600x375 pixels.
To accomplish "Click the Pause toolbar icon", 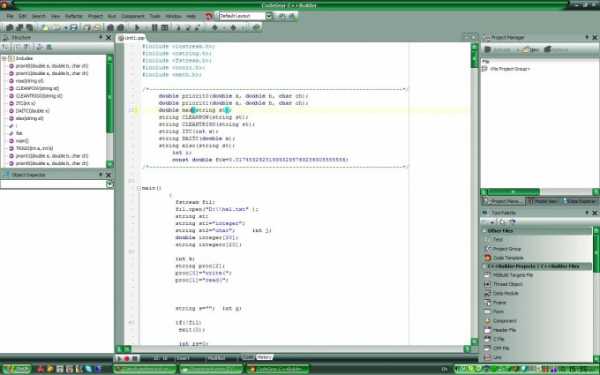I will pyautogui.click(x=155, y=28).
